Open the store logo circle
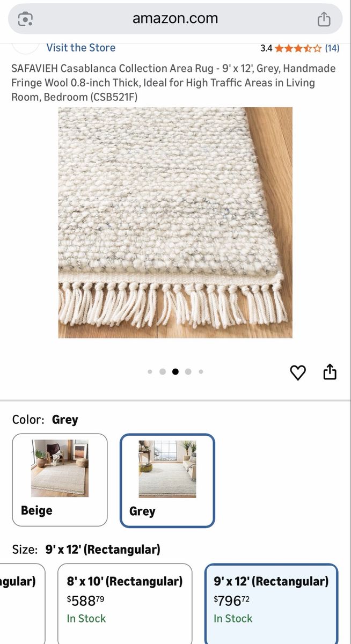The height and width of the screenshot is (644, 351). point(25,47)
